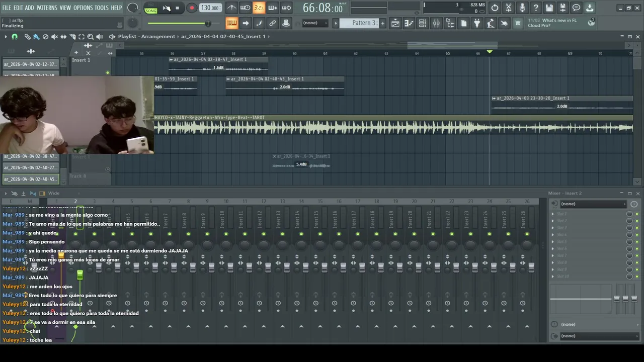Click the tempo field showing 130.000
This screenshot has height=362, width=644.
[x=210, y=8]
